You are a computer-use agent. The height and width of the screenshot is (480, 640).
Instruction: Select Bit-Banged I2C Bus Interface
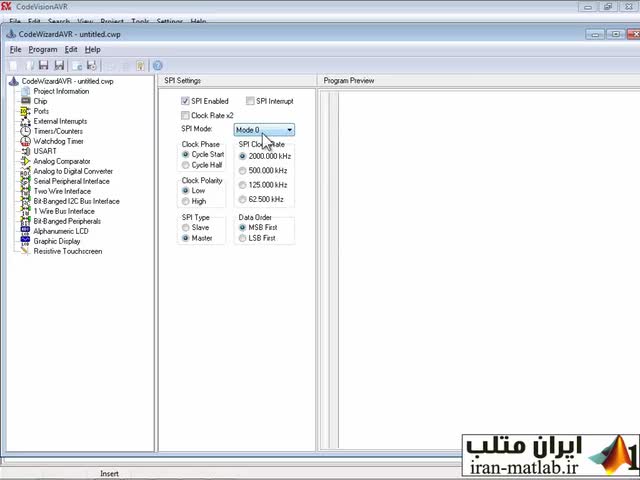(76, 201)
